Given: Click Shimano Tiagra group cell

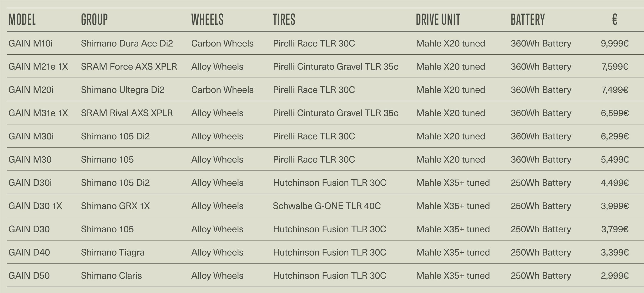Looking at the screenshot, I should pos(113,253).
